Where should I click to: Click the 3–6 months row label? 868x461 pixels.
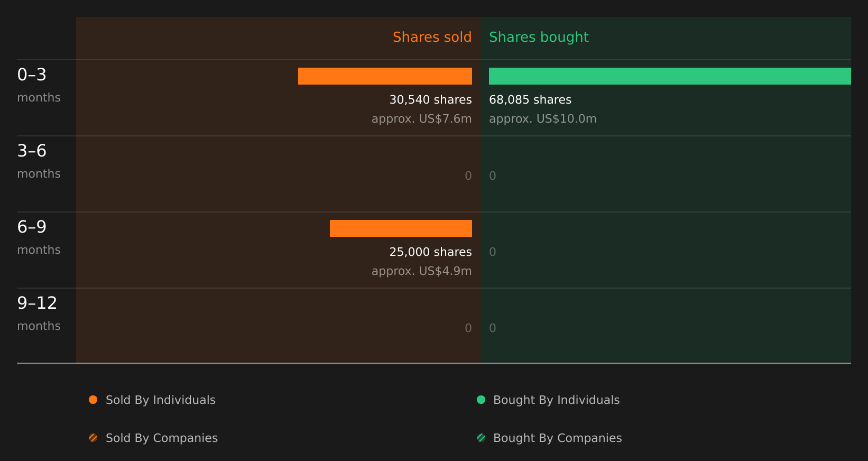click(x=39, y=161)
